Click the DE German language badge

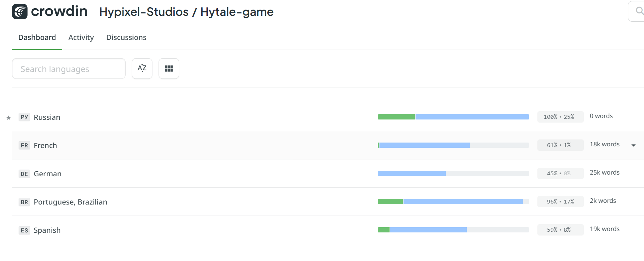[24, 174]
